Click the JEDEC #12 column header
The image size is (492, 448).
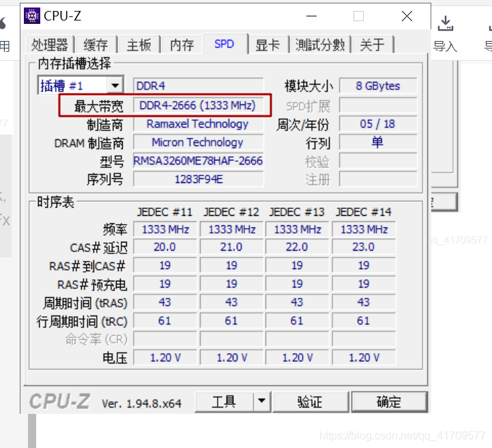231,212
